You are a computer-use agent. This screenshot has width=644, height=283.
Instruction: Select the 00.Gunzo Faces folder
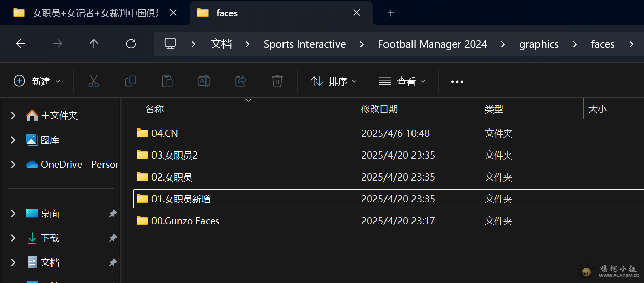click(185, 221)
